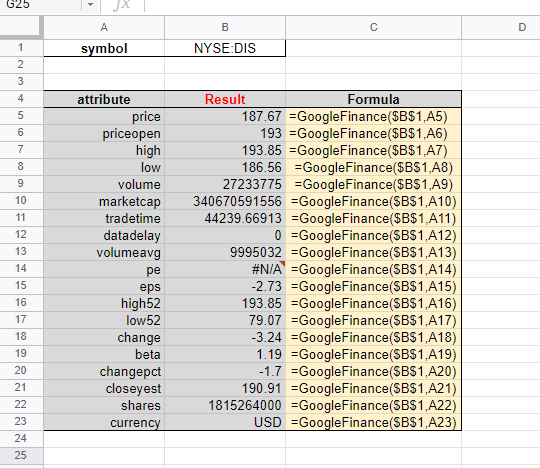
Task: Click the change result -3.24
Action: (225, 337)
